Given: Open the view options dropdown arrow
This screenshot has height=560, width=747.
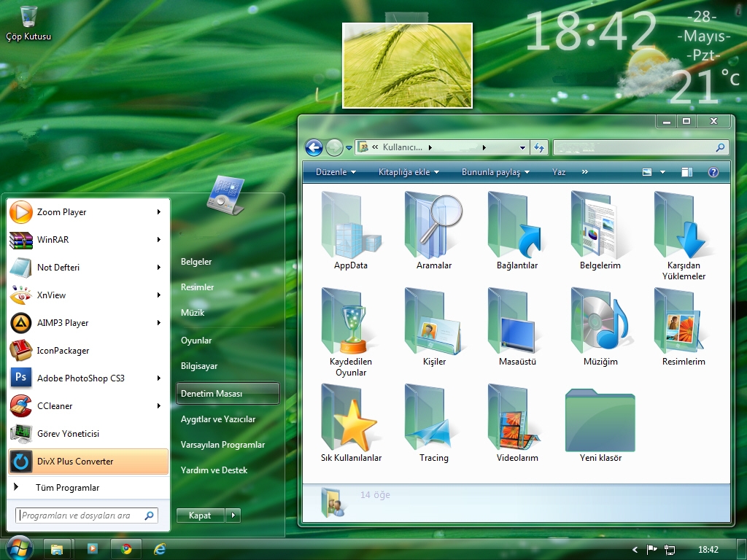Looking at the screenshot, I should 662,172.
